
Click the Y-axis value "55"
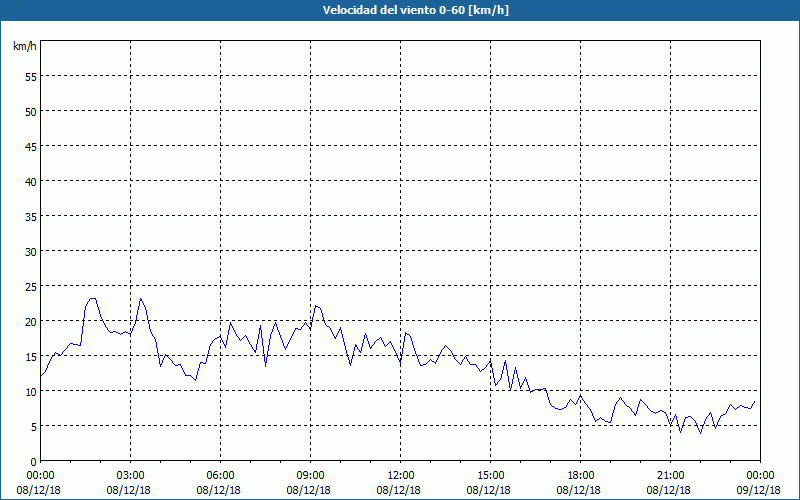click(x=31, y=77)
